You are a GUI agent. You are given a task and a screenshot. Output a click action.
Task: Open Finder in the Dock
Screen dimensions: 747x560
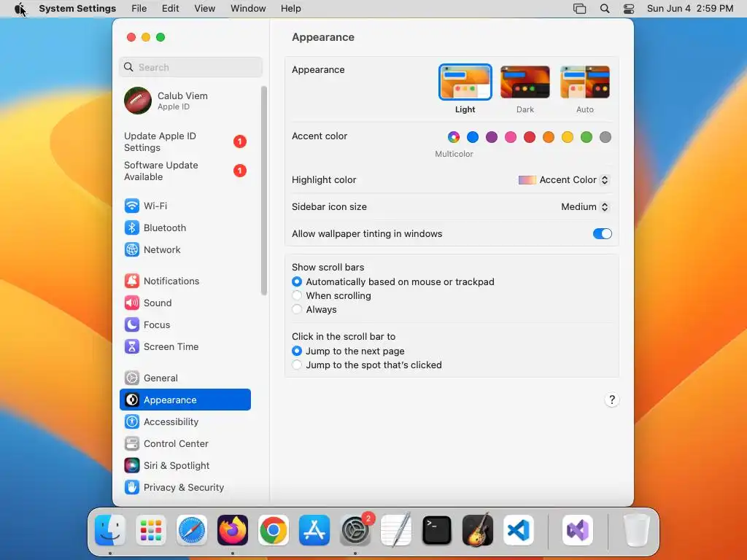[x=110, y=530]
